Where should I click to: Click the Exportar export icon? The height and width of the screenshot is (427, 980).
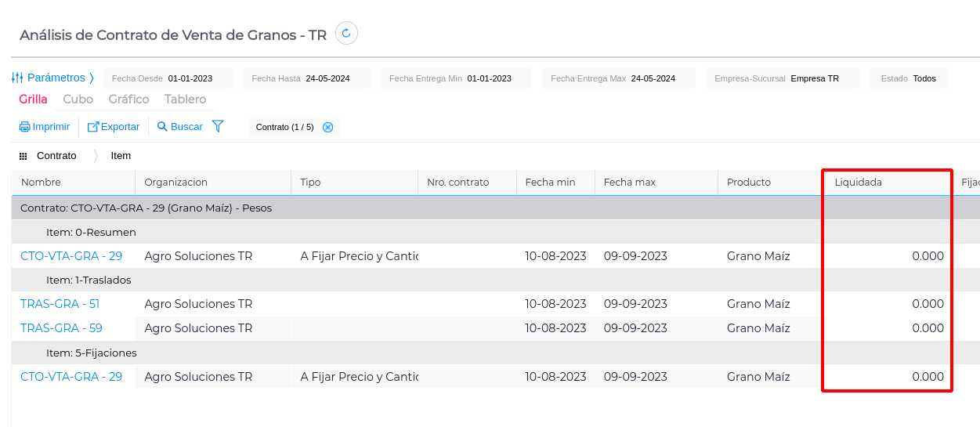pos(93,127)
